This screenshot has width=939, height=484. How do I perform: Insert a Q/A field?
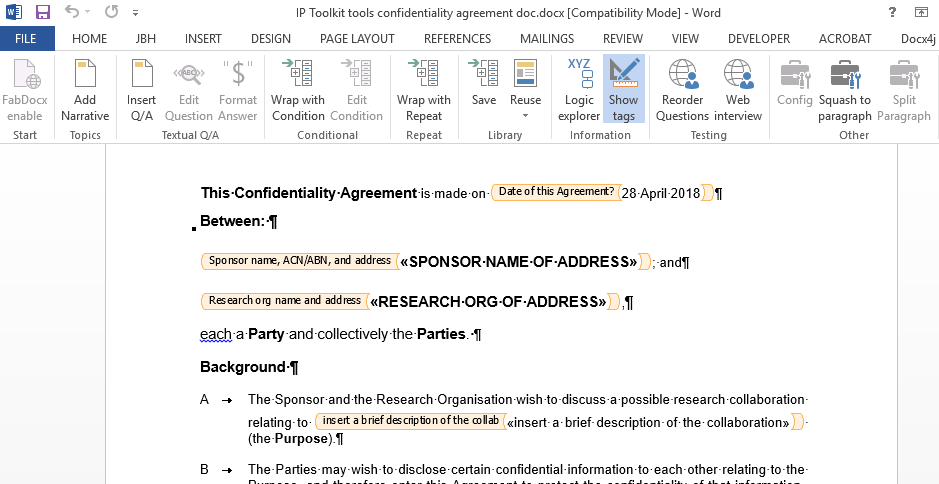(142, 90)
